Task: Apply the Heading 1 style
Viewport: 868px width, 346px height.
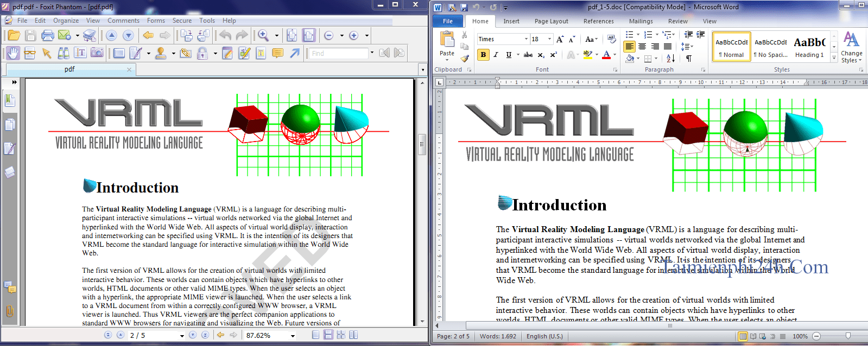Action: pos(809,47)
